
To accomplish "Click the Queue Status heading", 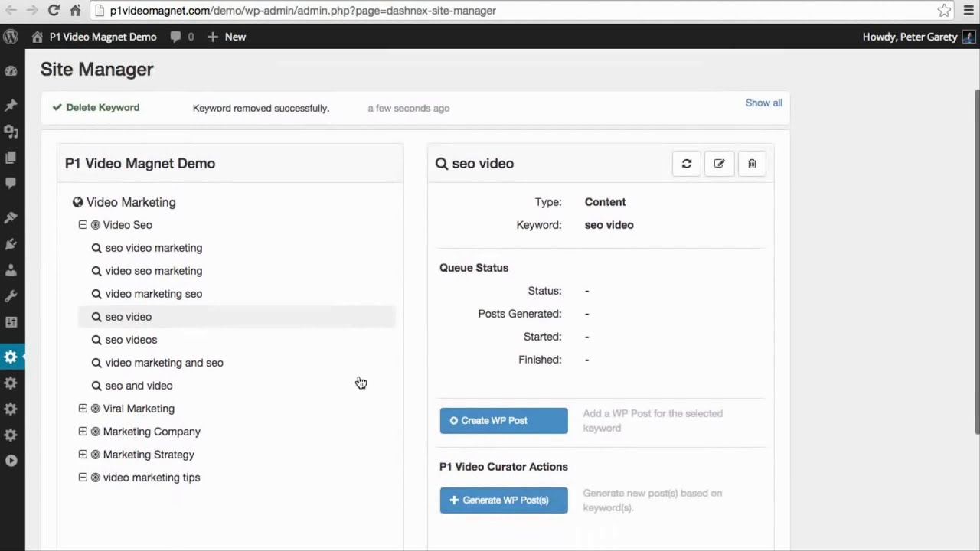I will pos(474,268).
